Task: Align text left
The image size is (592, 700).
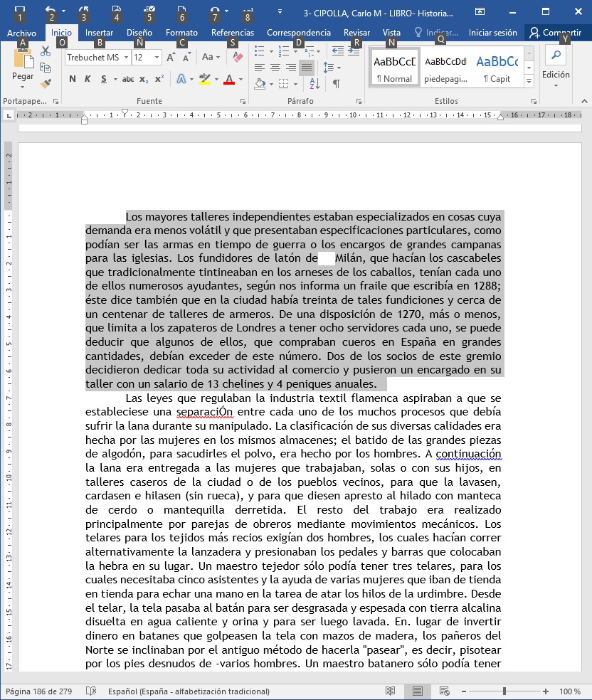Action: click(x=260, y=68)
